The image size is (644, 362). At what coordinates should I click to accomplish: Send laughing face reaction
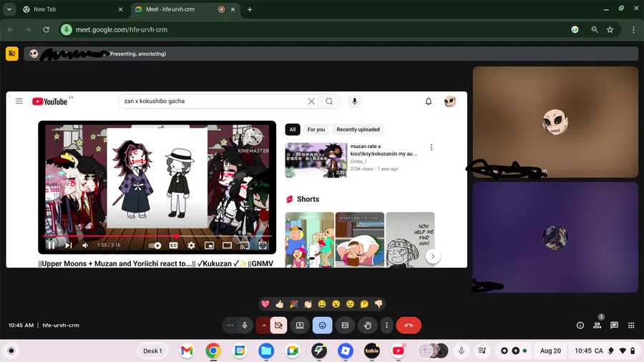tap(322, 304)
